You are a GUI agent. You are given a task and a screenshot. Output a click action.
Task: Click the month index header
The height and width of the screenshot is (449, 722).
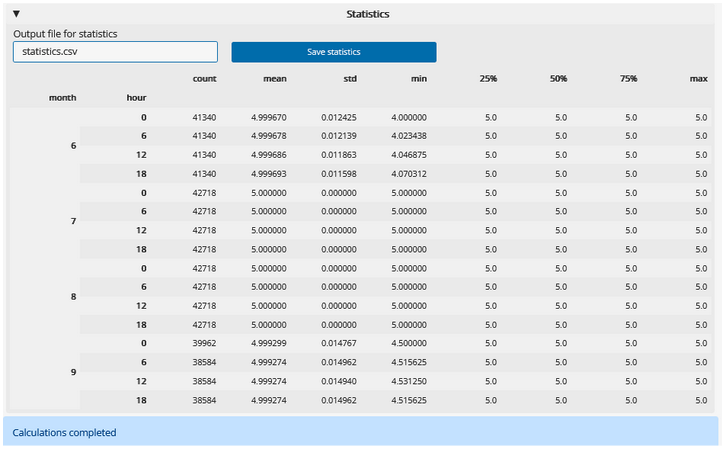(x=63, y=98)
